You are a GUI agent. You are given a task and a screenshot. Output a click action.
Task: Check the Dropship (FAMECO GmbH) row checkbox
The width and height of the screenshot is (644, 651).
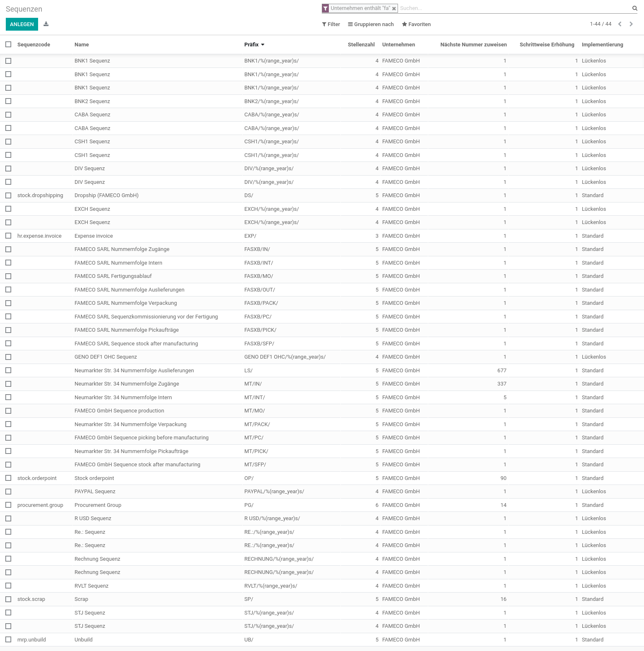point(8,195)
